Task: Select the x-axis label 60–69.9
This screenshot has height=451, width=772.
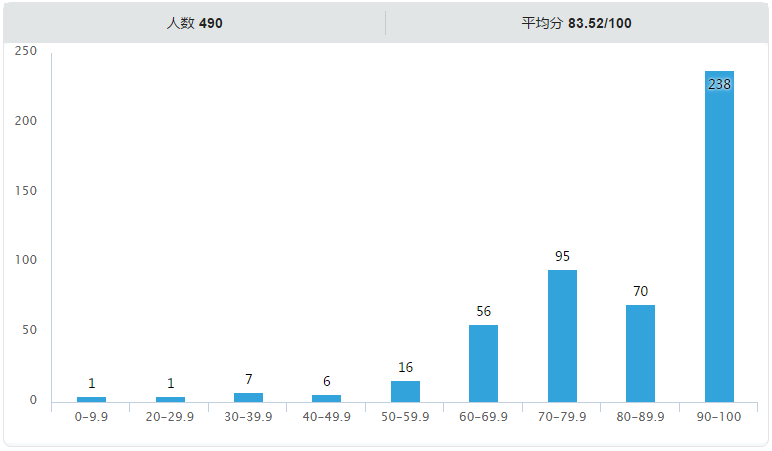Action: click(x=483, y=416)
